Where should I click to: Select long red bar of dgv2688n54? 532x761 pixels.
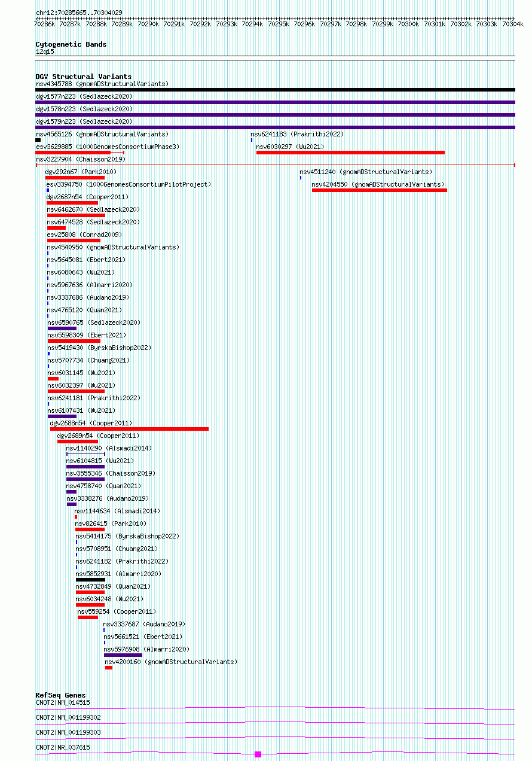[x=130, y=429]
